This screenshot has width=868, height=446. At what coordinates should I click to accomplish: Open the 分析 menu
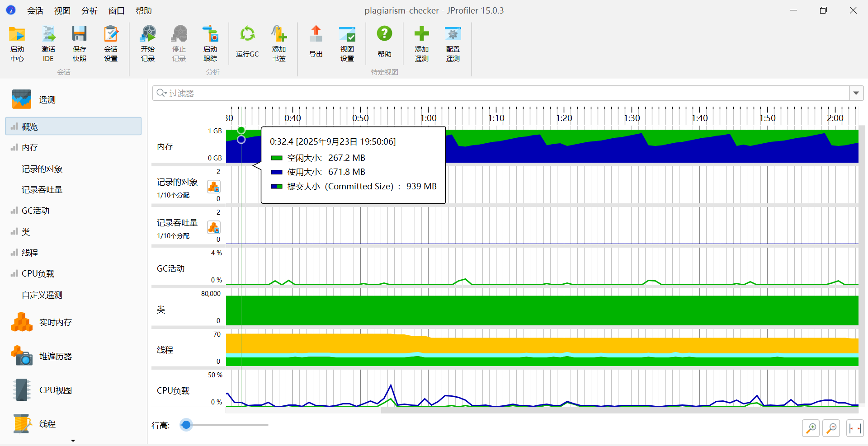90,10
